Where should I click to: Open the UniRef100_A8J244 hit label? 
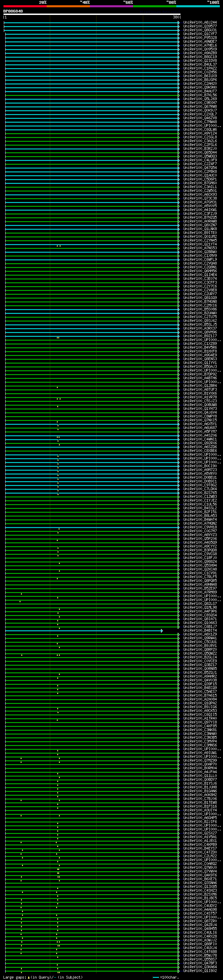pyautogui.click(x=200, y=23)
